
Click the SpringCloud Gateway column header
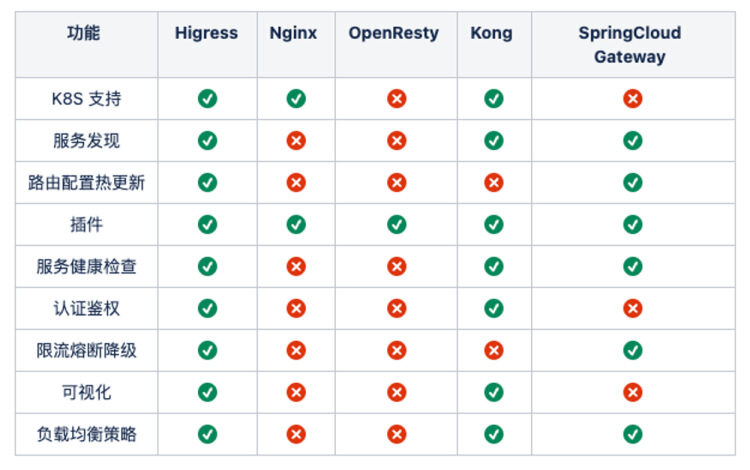click(630, 45)
